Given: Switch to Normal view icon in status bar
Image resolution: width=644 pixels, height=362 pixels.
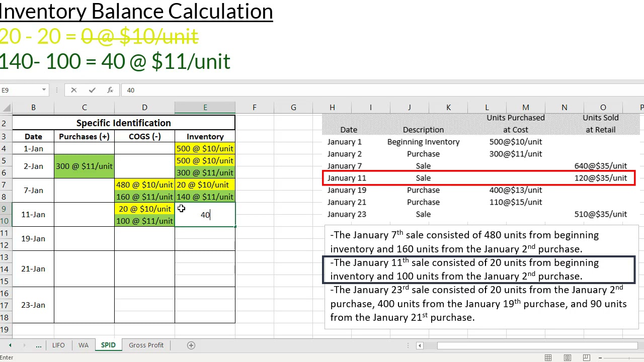Looking at the screenshot, I should (548, 357).
